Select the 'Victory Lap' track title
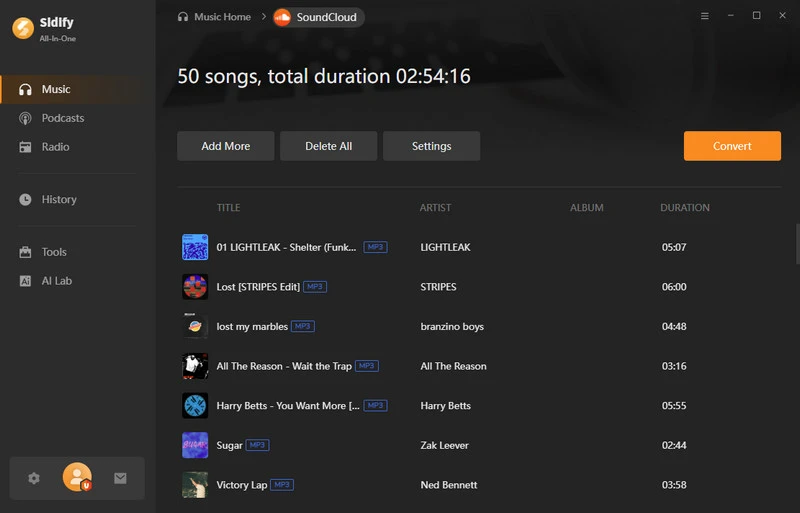The image size is (800, 513). point(242,485)
